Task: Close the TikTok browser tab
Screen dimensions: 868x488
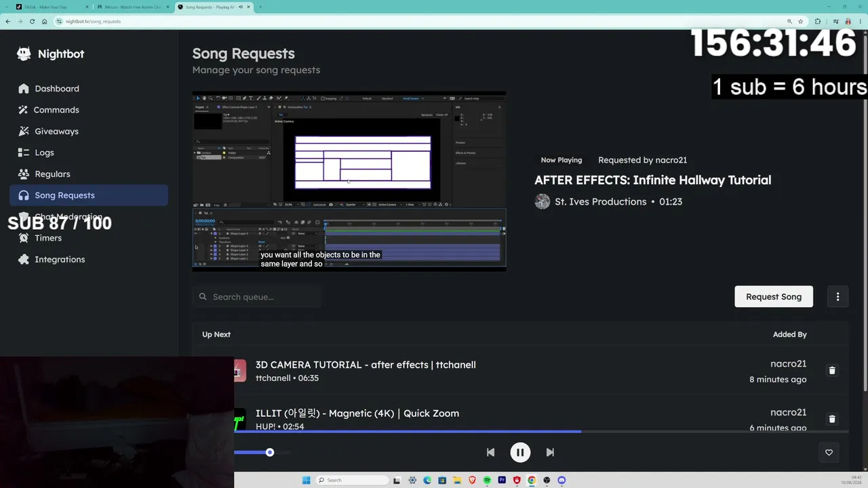Action: pyautogui.click(x=87, y=7)
